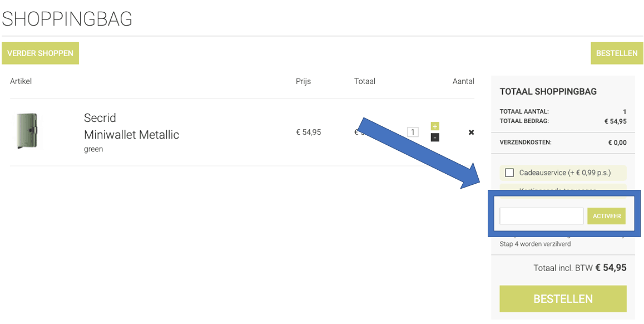Click the Artikel column header
Viewport: 644px width, 324px height.
point(21,81)
